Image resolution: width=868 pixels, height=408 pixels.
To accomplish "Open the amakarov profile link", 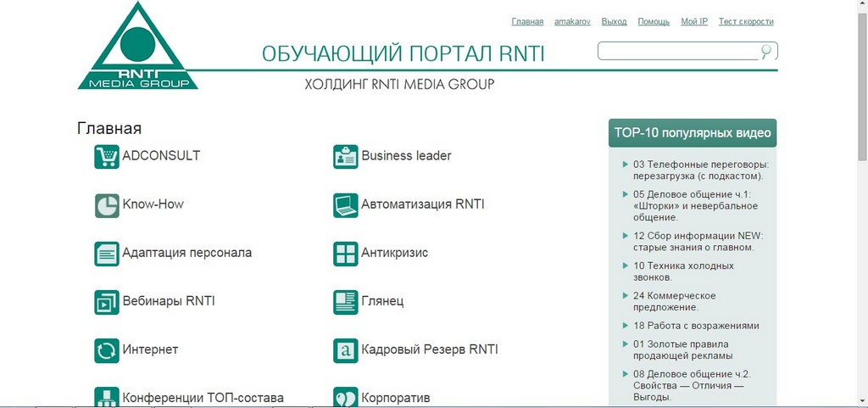I will (x=572, y=21).
